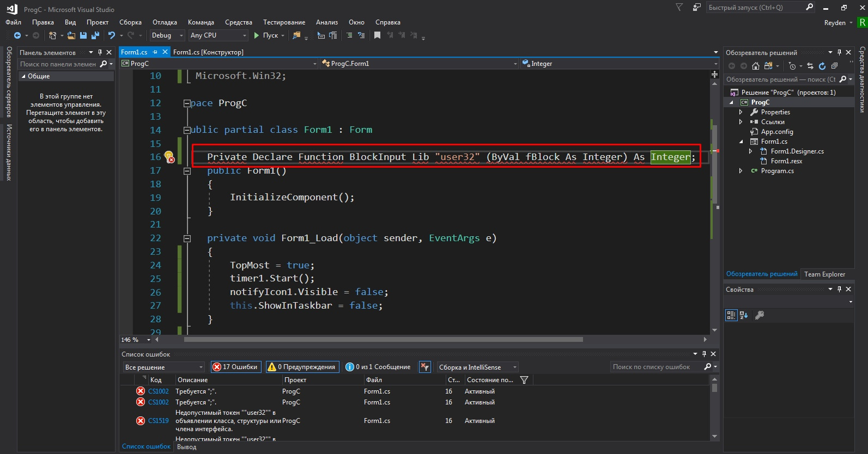Click the filter funnel icon in error list header
Image resolution: width=868 pixels, height=454 pixels.
pos(524,380)
